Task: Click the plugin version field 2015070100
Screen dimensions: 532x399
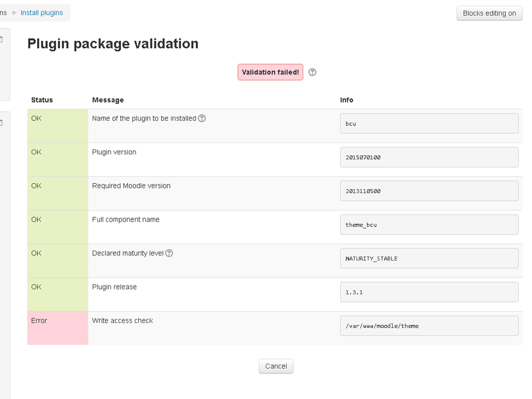Action: coord(429,157)
